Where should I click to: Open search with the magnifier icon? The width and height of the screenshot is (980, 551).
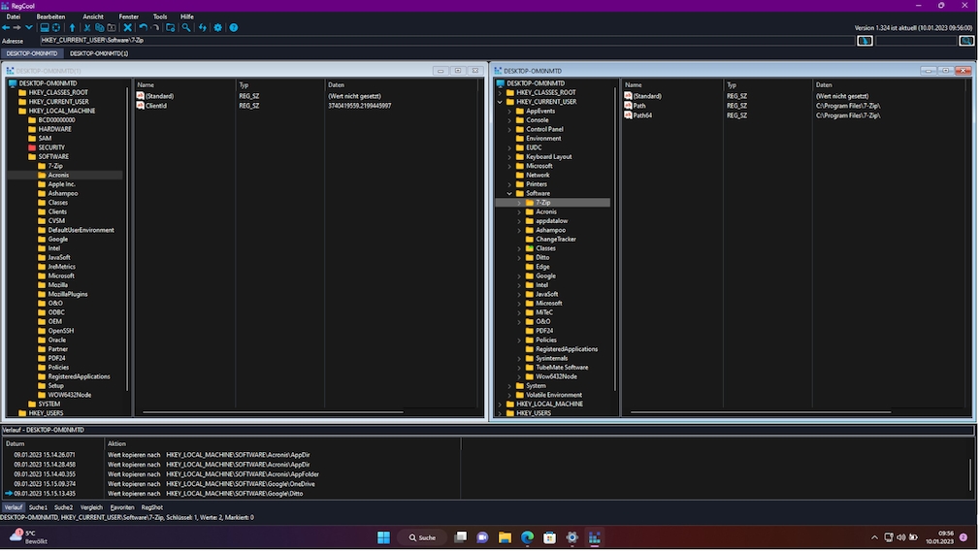click(186, 28)
